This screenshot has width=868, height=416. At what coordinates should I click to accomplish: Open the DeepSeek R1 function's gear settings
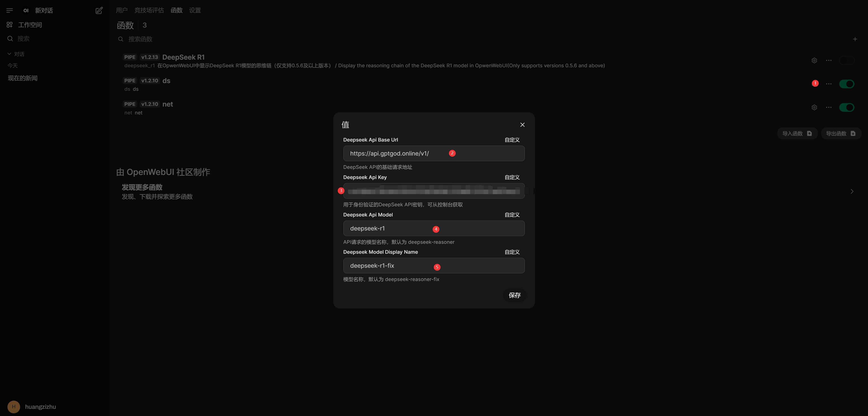click(x=814, y=60)
